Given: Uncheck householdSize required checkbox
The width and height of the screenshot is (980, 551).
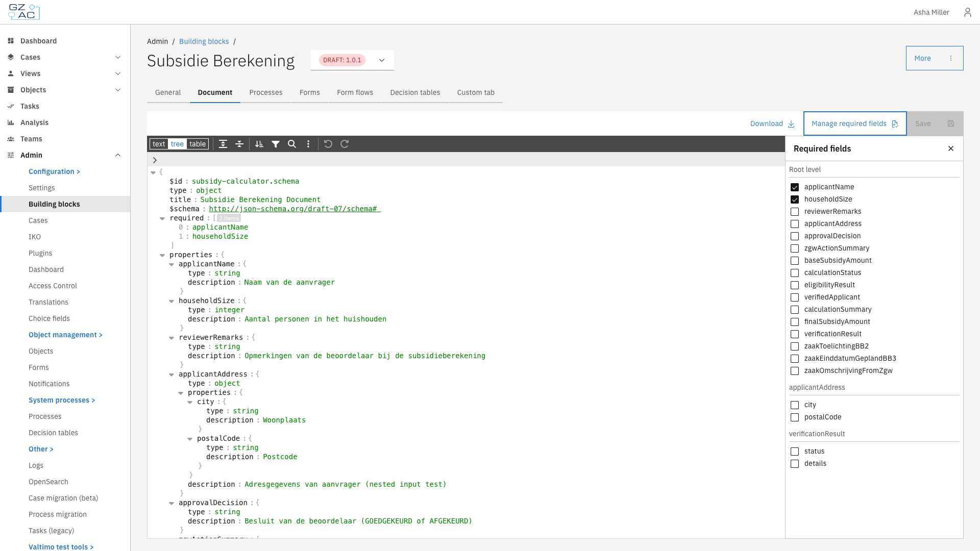Looking at the screenshot, I should pyautogui.click(x=795, y=199).
